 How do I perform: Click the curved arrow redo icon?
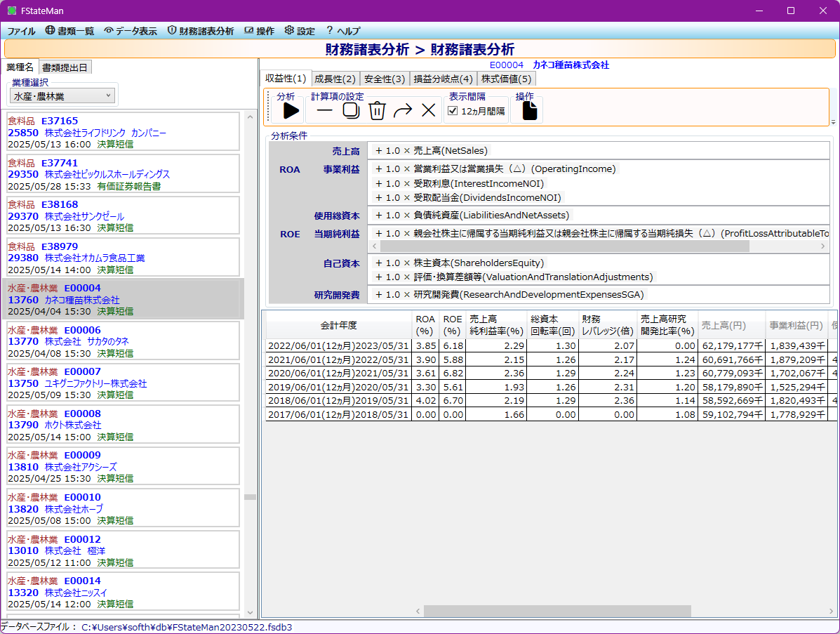[403, 111]
